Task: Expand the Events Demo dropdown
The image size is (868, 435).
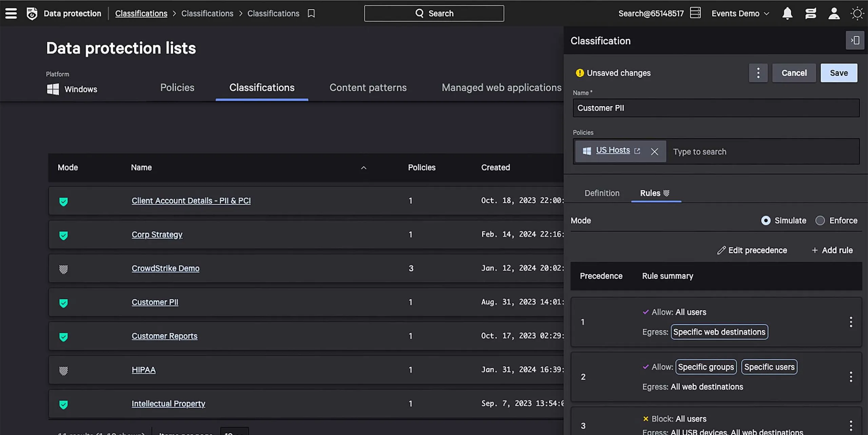Action: point(740,14)
